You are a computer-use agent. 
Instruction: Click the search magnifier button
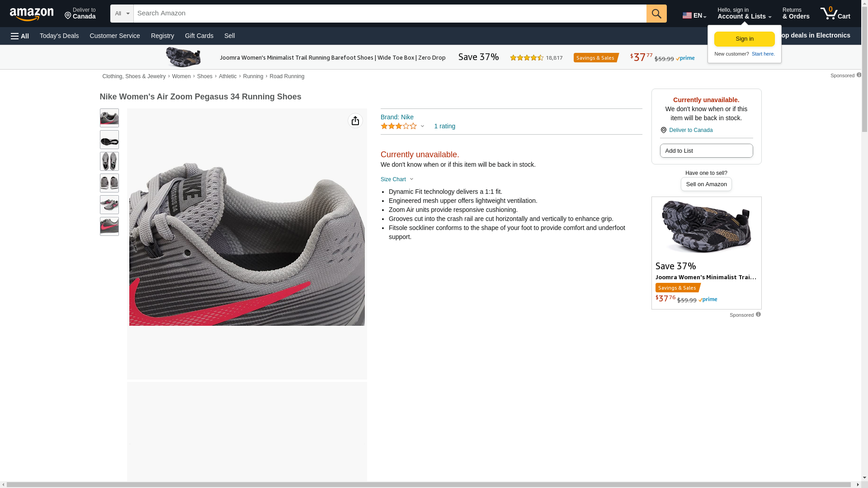[656, 14]
